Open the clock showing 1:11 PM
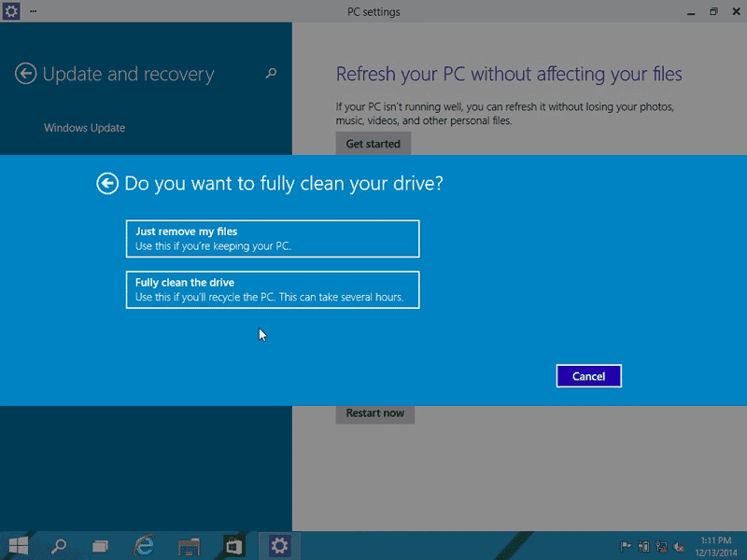The width and height of the screenshot is (747, 560). 716,546
